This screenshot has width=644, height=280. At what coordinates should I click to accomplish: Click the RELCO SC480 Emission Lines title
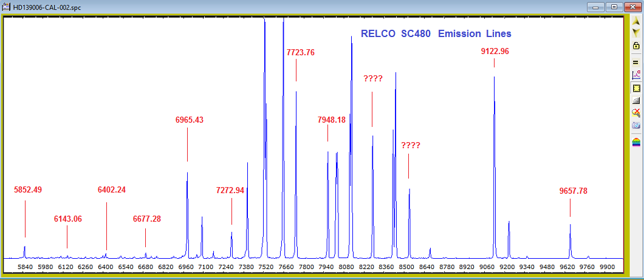436,33
